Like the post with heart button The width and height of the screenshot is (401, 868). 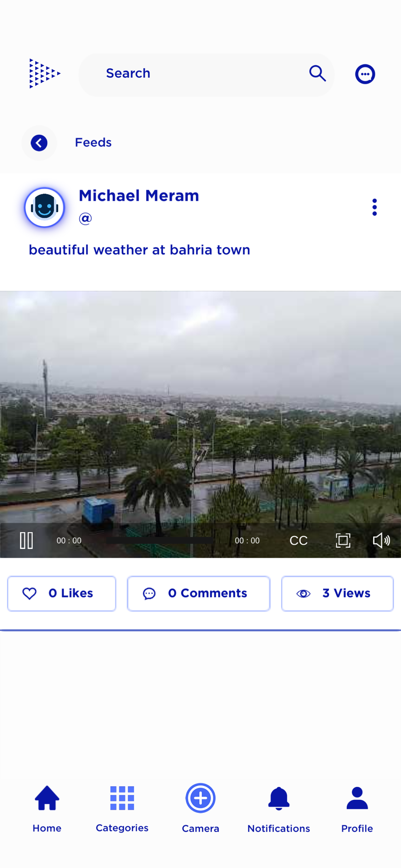pos(62,593)
